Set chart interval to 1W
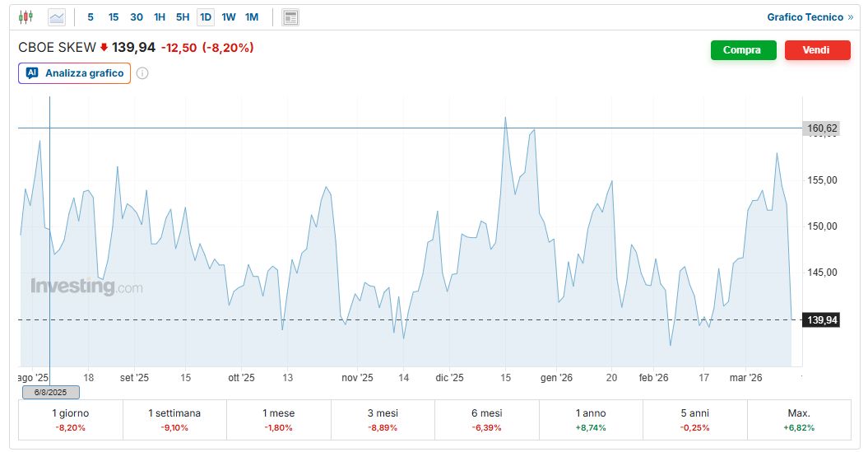The height and width of the screenshot is (452, 868). 229,17
